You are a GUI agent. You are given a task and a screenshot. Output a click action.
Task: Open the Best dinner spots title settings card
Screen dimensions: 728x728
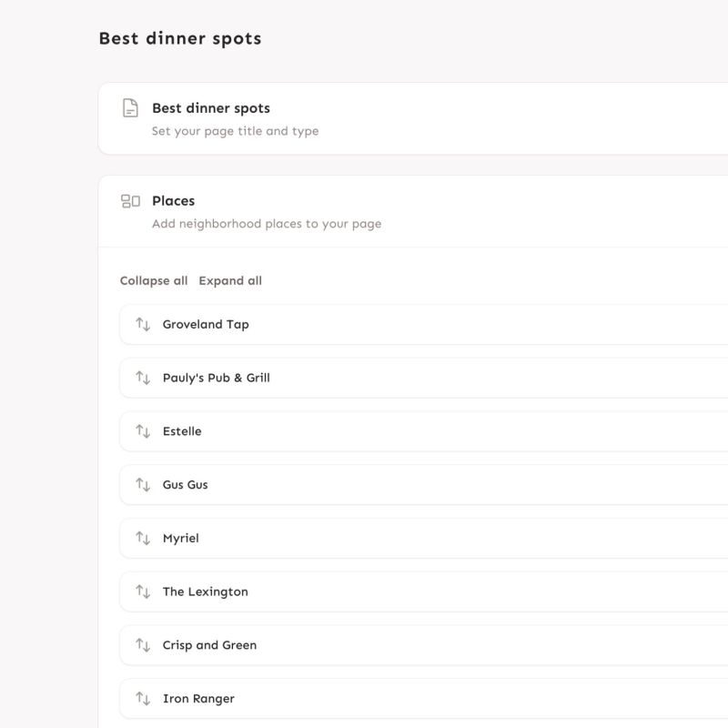[413, 118]
